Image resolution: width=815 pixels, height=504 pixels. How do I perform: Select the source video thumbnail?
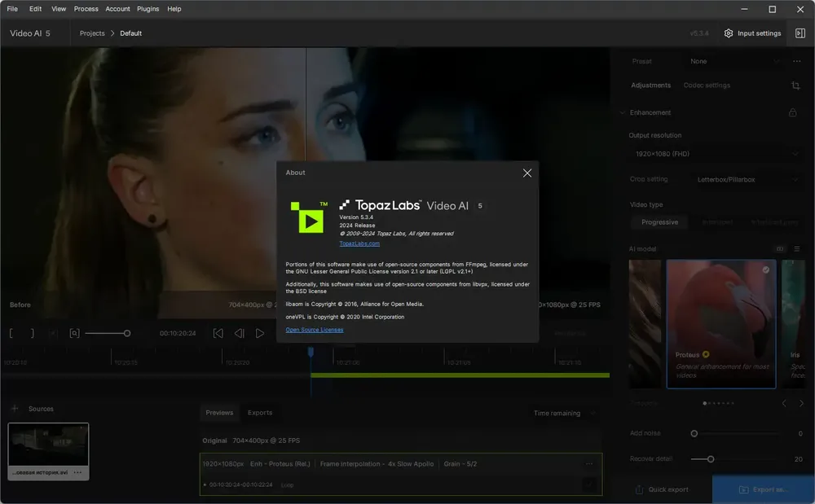(x=48, y=450)
